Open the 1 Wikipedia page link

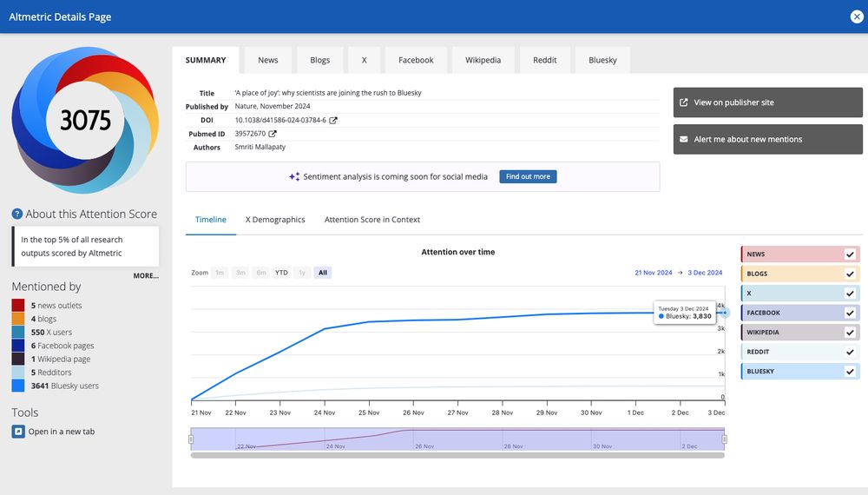coord(61,359)
